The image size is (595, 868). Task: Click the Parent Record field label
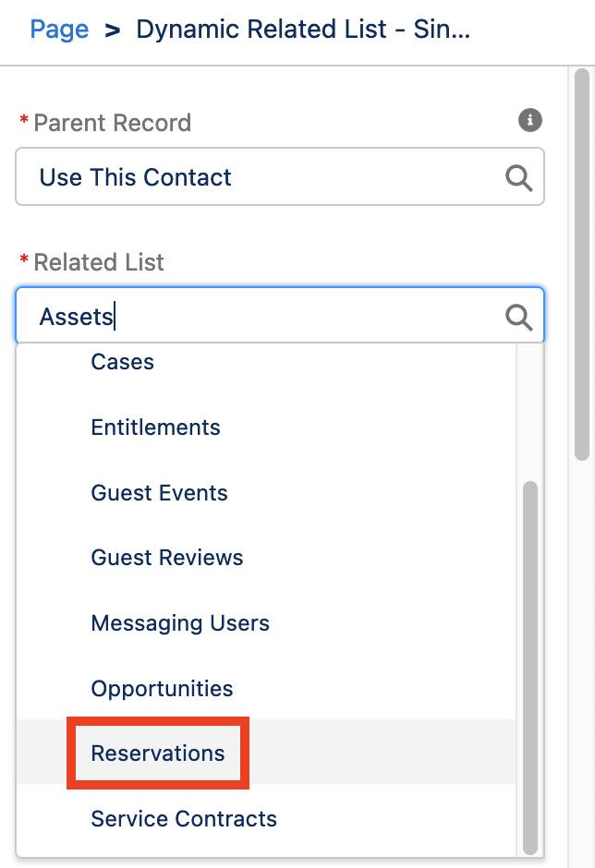(112, 122)
